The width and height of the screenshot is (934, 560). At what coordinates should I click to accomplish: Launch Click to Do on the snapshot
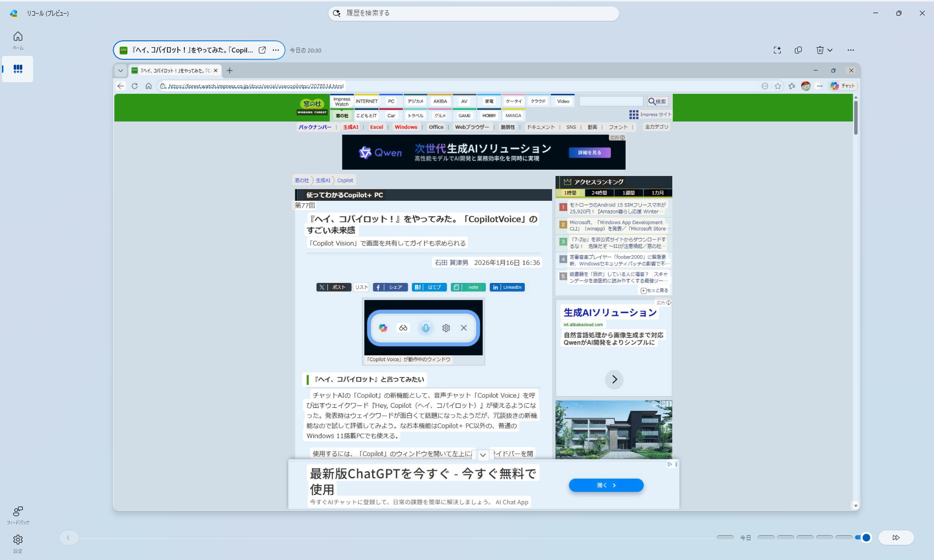[x=777, y=50]
